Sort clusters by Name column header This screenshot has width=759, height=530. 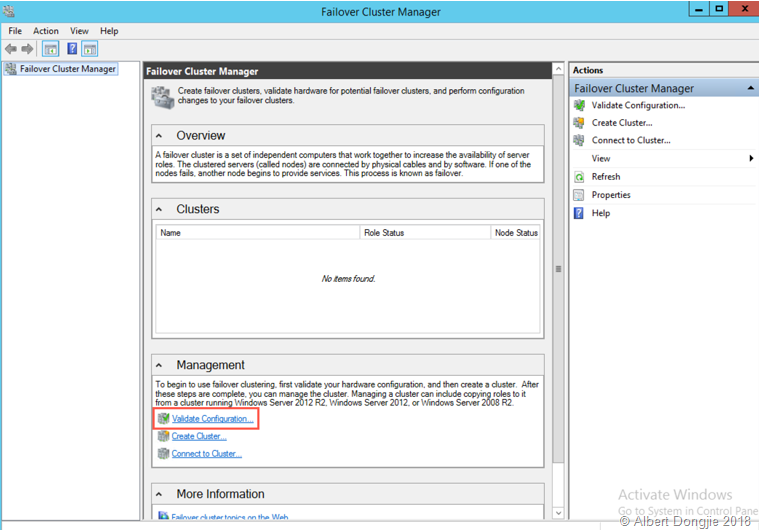pos(258,233)
